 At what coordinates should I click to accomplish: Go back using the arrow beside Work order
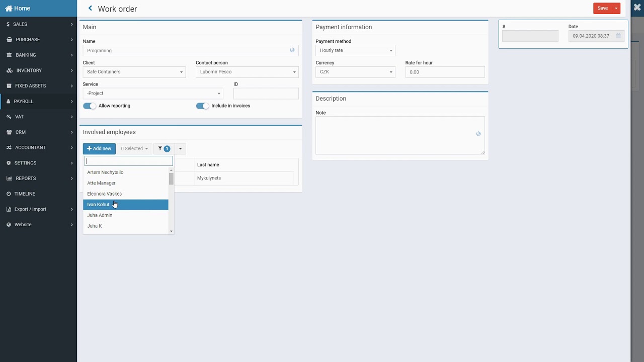coord(90,8)
